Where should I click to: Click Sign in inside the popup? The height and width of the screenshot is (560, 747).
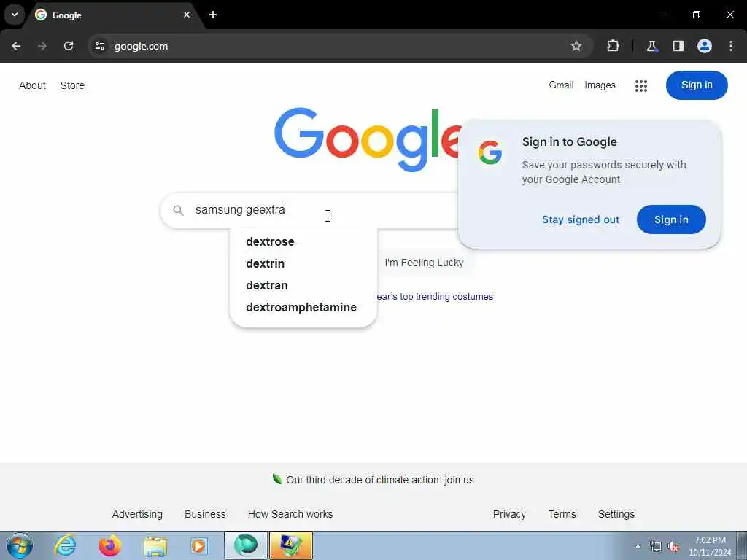coord(671,219)
